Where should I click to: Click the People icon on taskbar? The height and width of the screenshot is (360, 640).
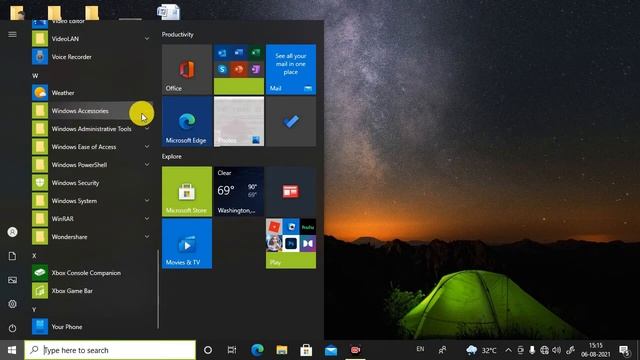pyautogui.click(x=442, y=350)
